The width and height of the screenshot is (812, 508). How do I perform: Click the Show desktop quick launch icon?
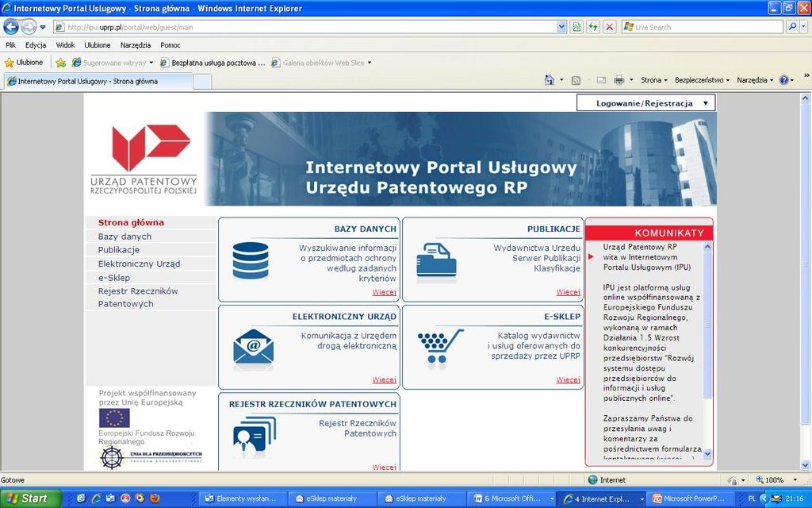[x=82, y=498]
